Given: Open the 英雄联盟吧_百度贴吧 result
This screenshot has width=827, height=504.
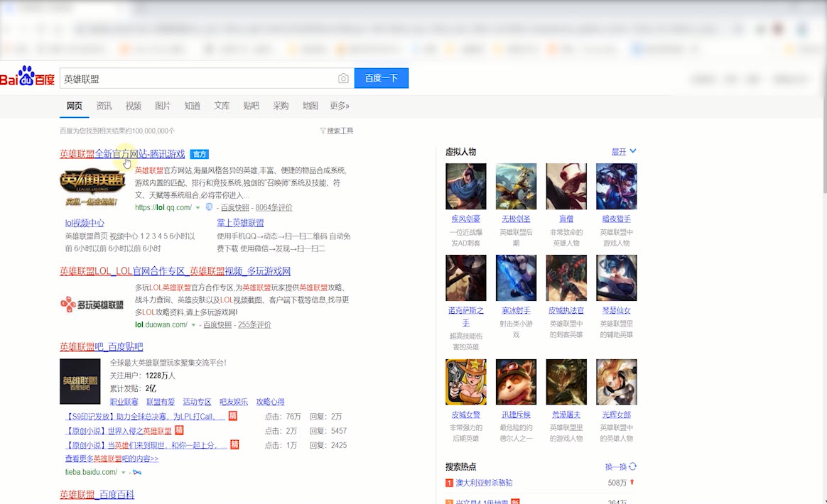Looking at the screenshot, I should click(102, 346).
